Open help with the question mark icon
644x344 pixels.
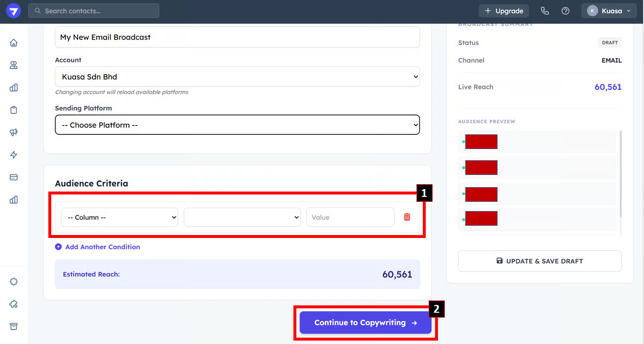tap(565, 11)
